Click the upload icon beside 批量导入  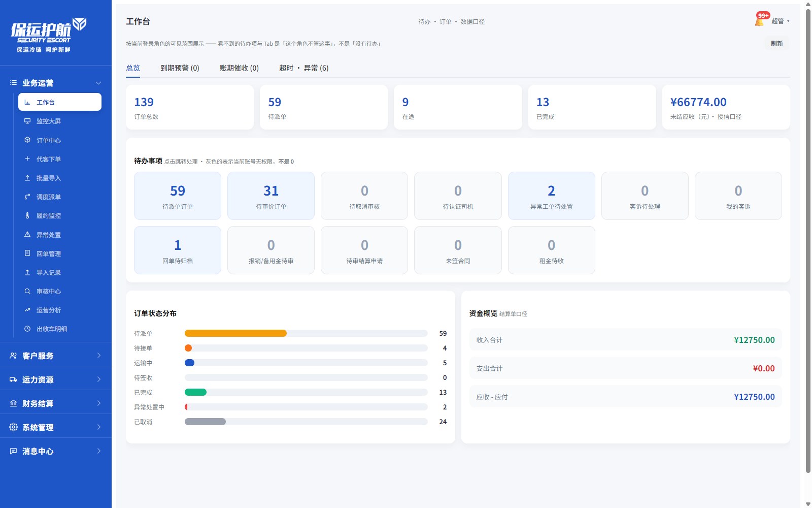click(27, 178)
